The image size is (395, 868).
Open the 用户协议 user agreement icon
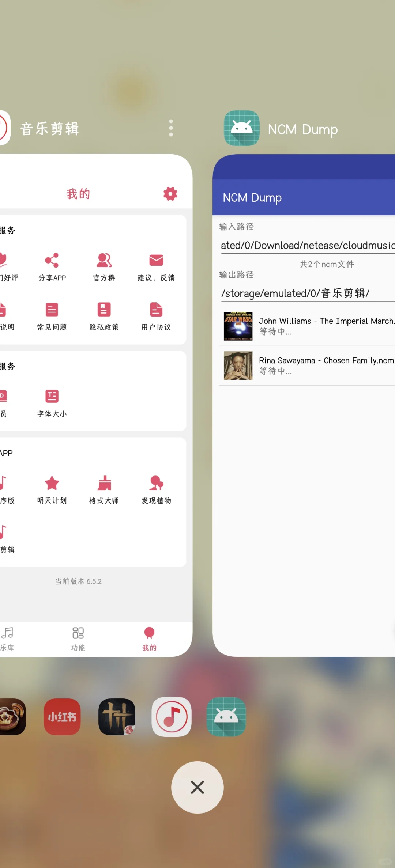[x=156, y=310]
